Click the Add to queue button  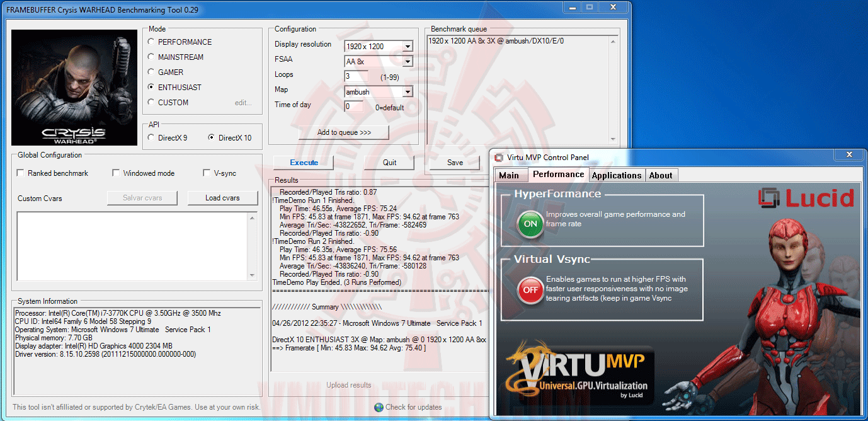[344, 132]
